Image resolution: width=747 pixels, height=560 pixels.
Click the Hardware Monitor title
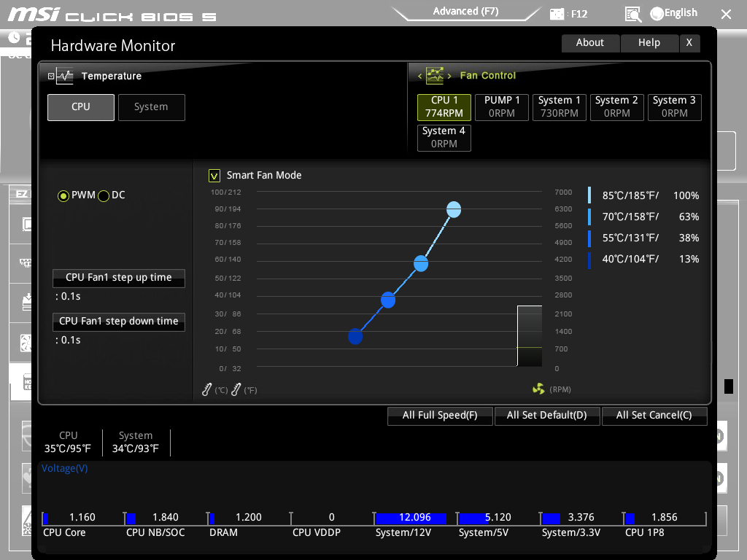[x=113, y=46]
